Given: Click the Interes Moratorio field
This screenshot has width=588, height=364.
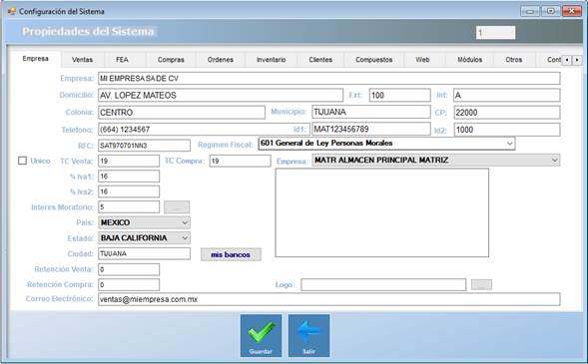Looking at the screenshot, I should tap(129, 207).
